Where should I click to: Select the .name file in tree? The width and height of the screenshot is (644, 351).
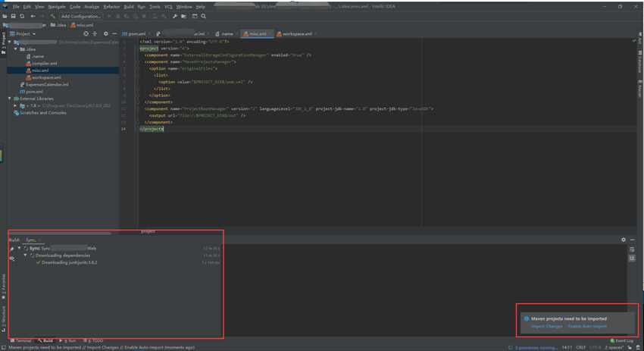(36, 56)
